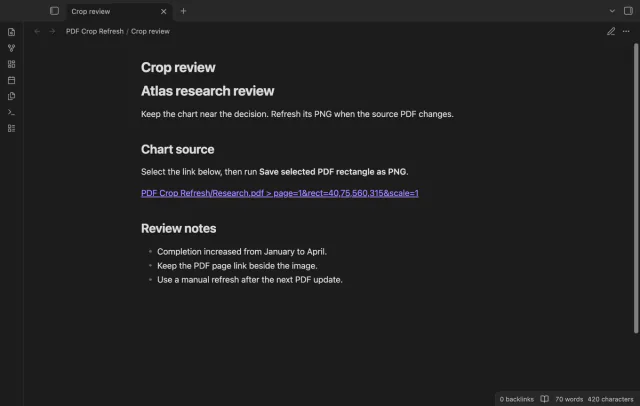Click the Crop review breadcrumb title
Screen dimensions: 640x406
[150, 31]
